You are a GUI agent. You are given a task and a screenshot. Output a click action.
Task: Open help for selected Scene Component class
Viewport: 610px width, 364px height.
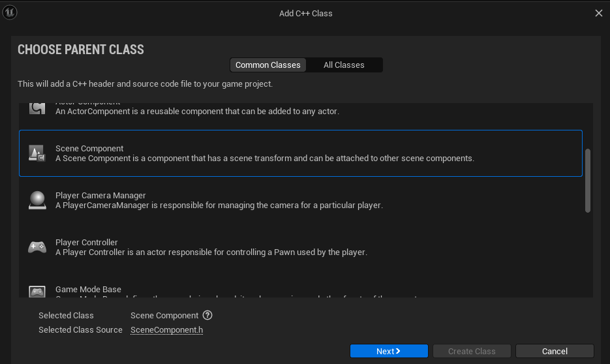pyautogui.click(x=207, y=315)
